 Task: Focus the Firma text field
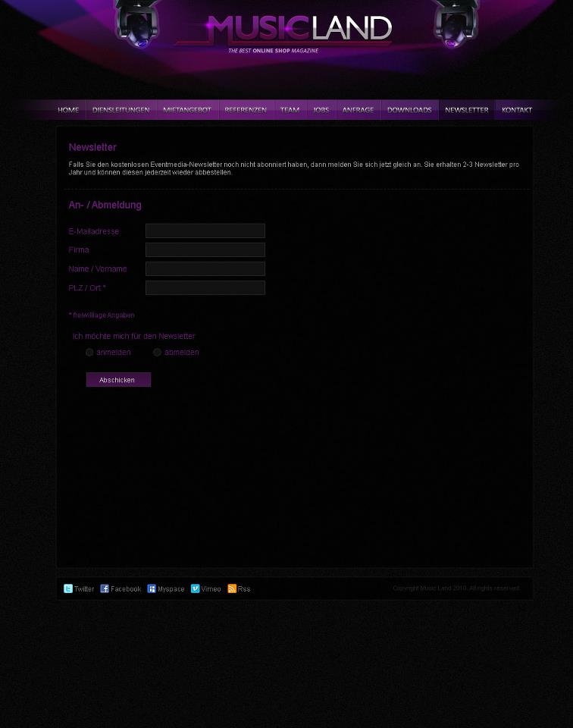pos(205,249)
